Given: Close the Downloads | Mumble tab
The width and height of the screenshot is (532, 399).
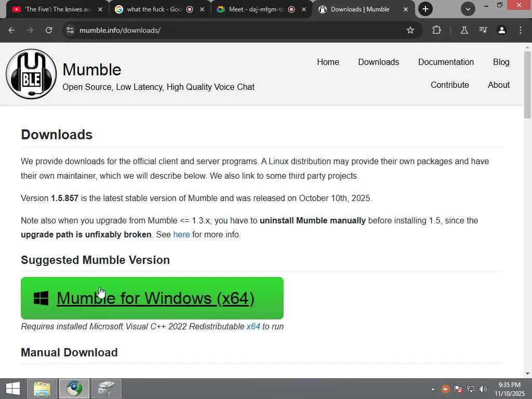Looking at the screenshot, I should (x=406, y=9).
